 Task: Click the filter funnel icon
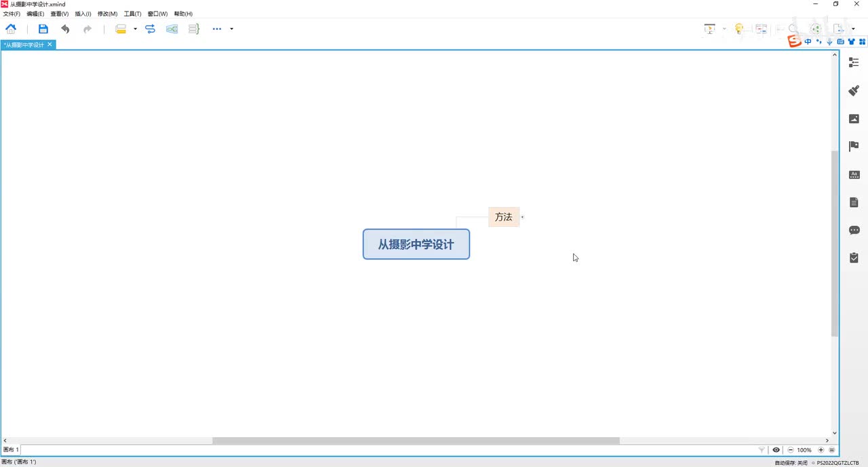click(x=762, y=450)
